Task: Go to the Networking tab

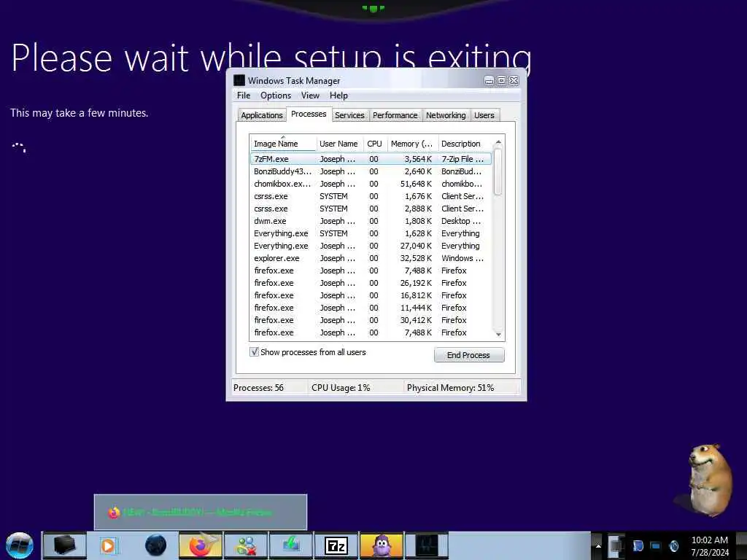Action: pyautogui.click(x=446, y=115)
